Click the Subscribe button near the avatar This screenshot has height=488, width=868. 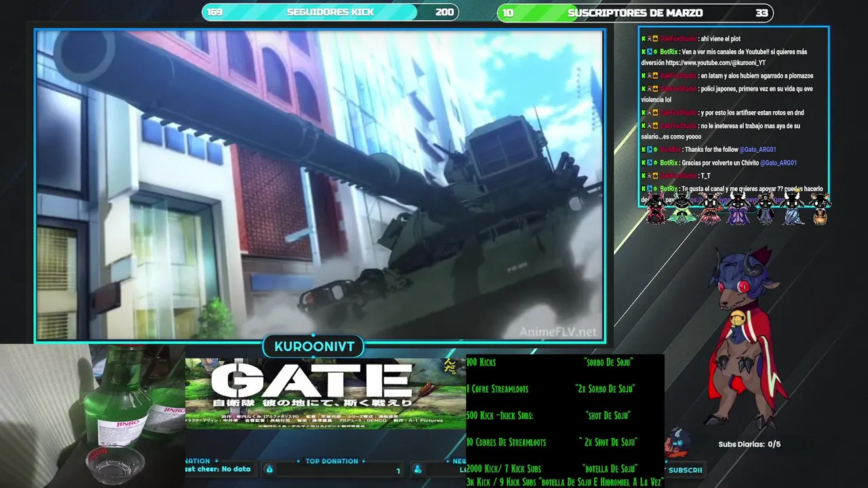pos(685,470)
